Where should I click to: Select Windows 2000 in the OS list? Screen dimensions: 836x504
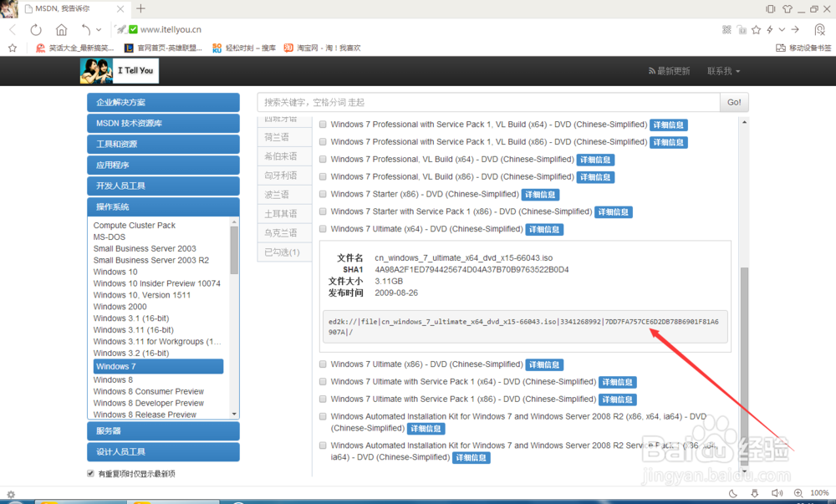120,307
